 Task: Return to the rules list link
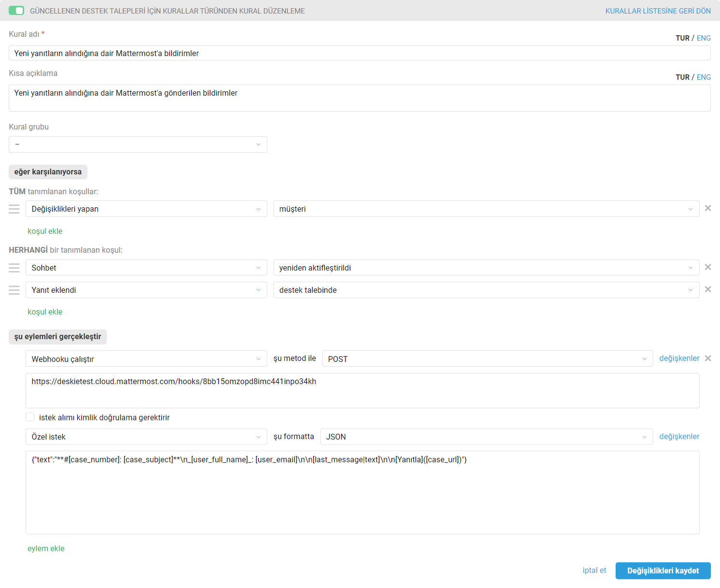click(x=658, y=11)
